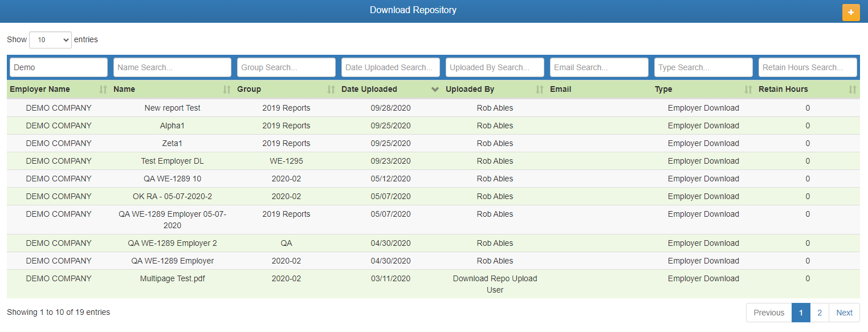Screen dimensions: 868x332
Task: Click the Previous pagination button
Action: pos(769,313)
